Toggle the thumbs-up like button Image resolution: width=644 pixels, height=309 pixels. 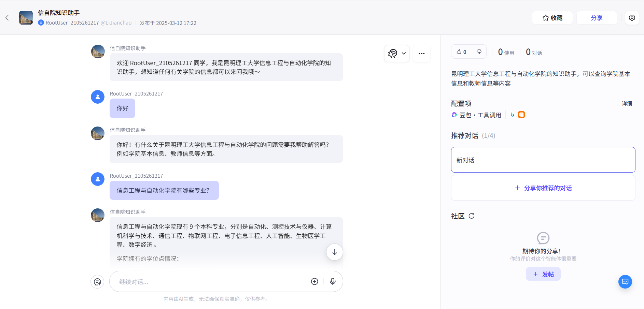(461, 52)
